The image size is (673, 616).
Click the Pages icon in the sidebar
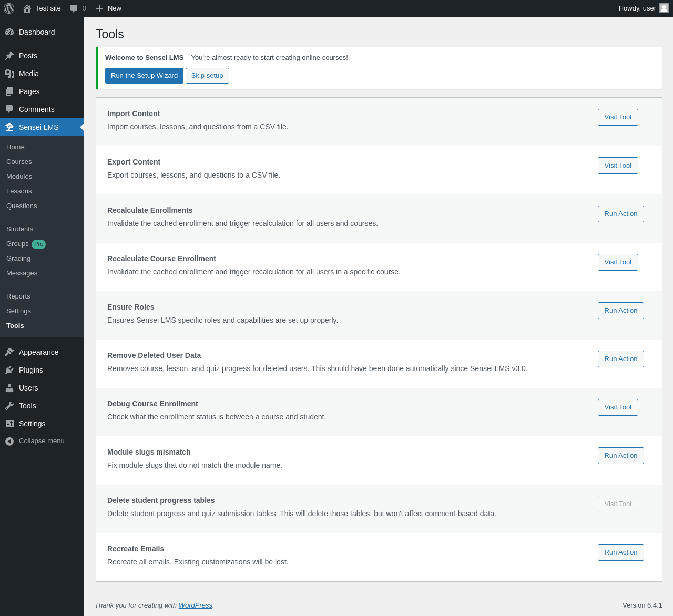tap(9, 91)
